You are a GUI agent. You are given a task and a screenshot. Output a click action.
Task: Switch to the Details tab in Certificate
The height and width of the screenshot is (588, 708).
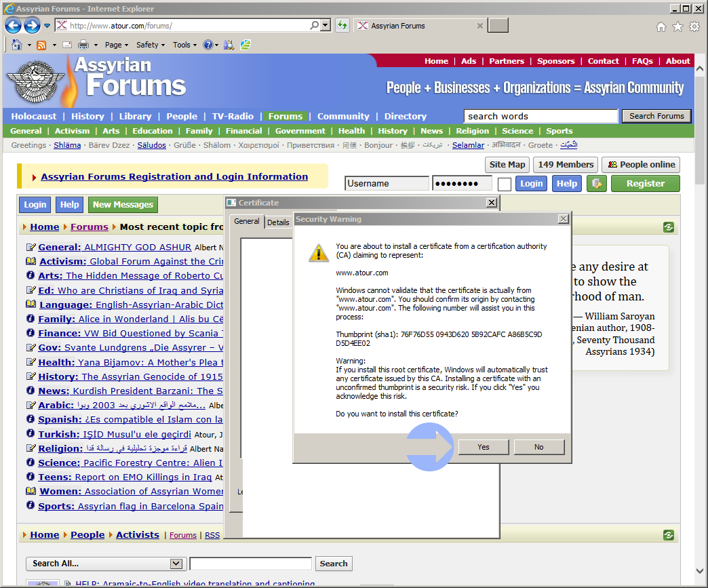277,222
